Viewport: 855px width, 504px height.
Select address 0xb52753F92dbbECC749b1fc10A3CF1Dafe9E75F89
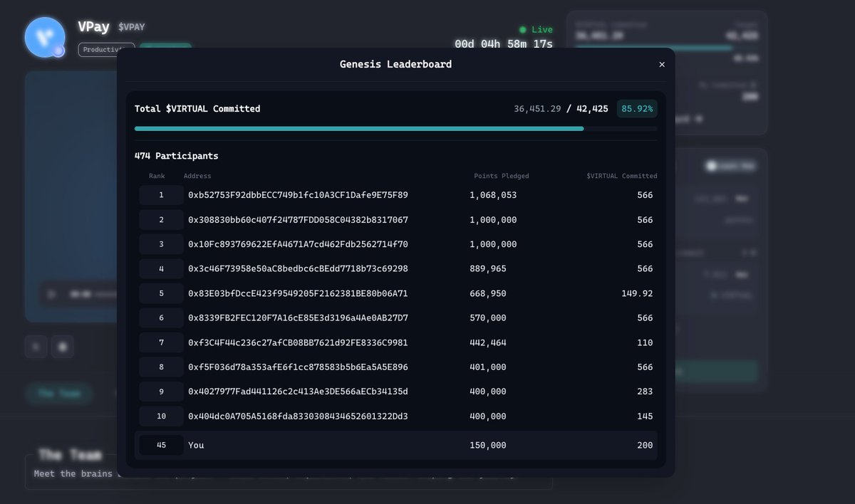(298, 195)
